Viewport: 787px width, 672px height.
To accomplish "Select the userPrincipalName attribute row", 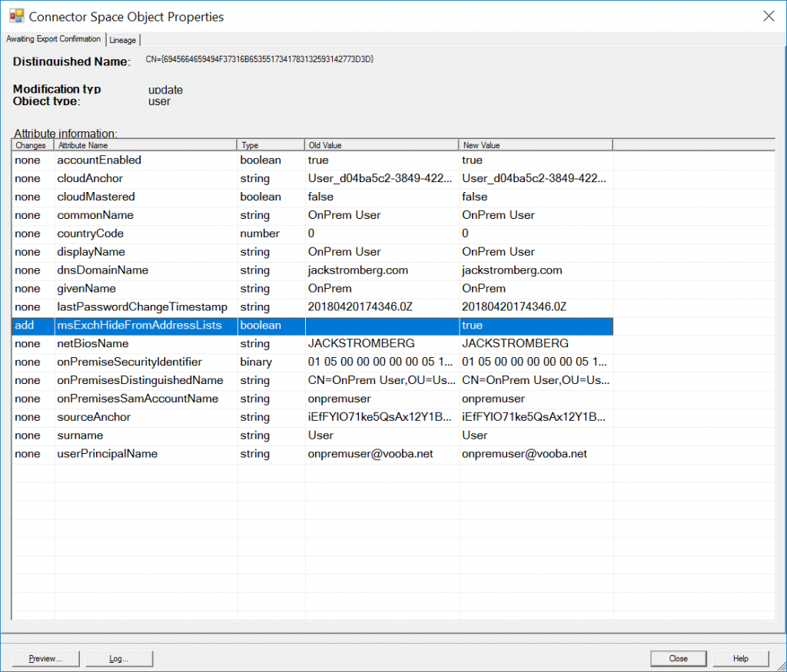I will 312,454.
